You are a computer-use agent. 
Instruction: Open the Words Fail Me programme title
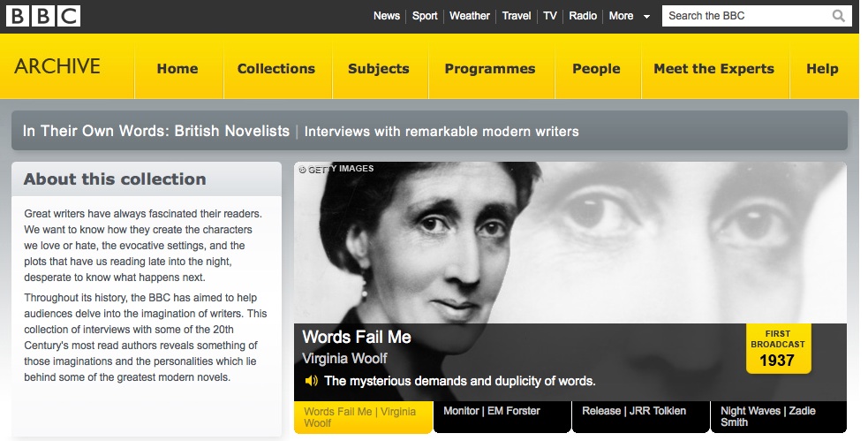pos(357,337)
